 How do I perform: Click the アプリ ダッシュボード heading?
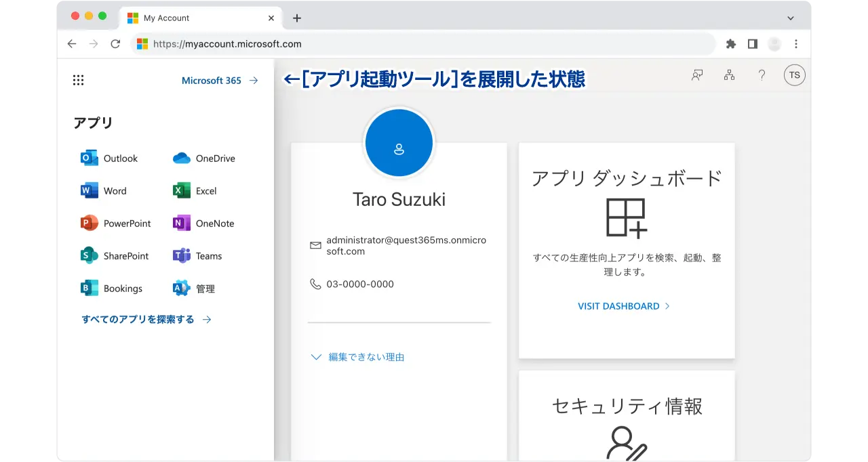point(627,178)
